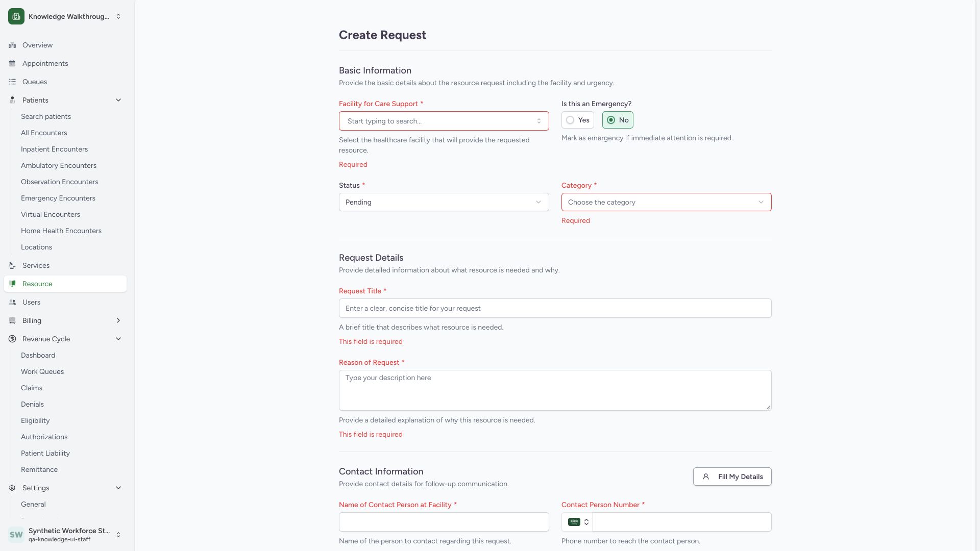Open the Choose the category dropdown
Screen dimensions: 980x551
[x=667, y=202]
